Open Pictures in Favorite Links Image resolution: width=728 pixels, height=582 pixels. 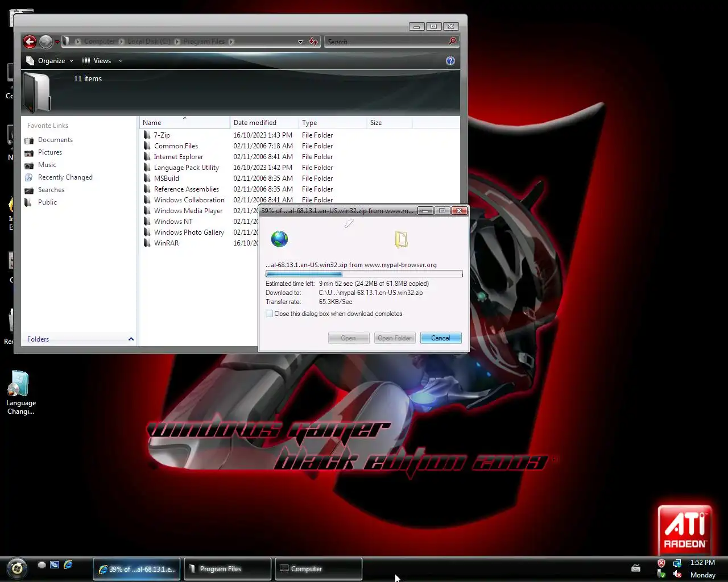49,152
